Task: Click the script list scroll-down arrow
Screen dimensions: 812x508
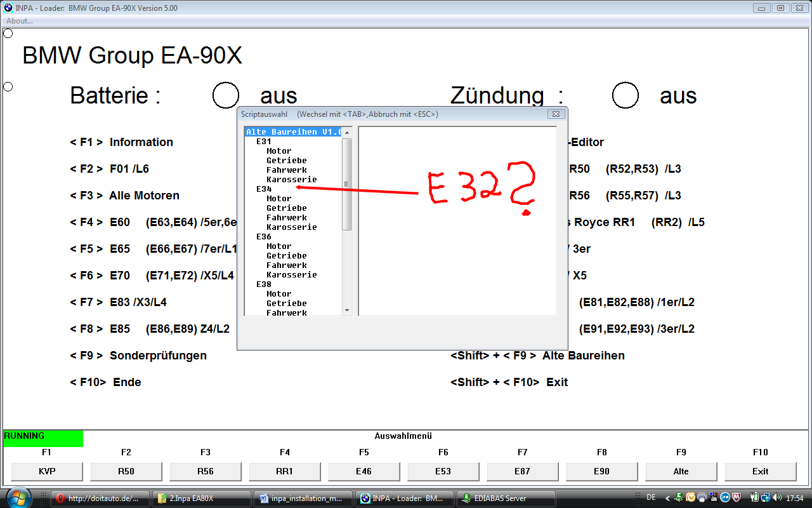Action: (x=346, y=311)
